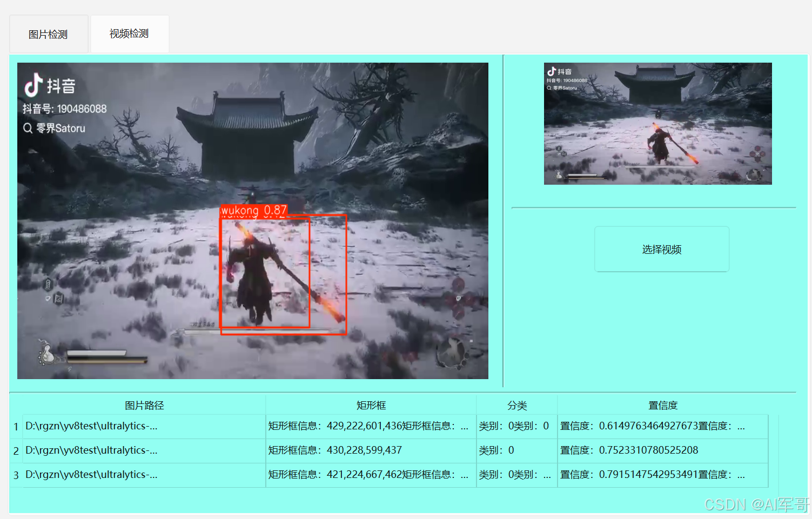Select row header number 3

click(16, 475)
